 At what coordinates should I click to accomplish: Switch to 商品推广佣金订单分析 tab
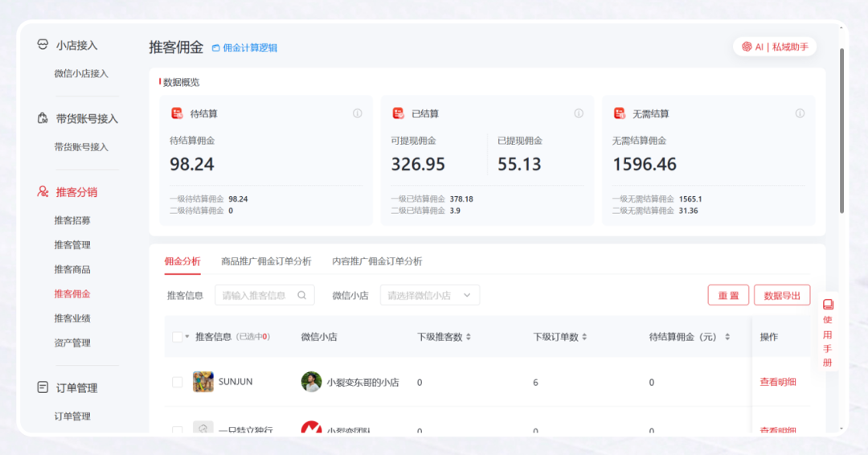click(266, 261)
